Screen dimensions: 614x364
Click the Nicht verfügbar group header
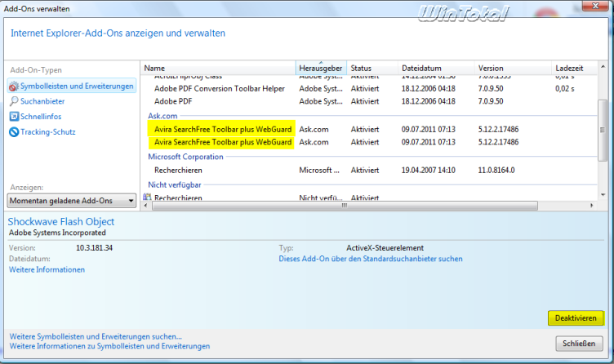pyautogui.click(x=174, y=184)
